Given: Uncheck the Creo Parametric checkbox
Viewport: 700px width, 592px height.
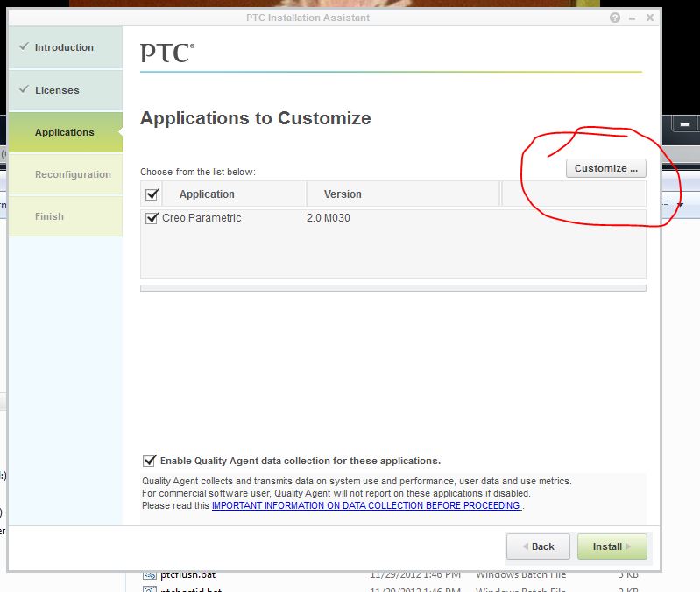Looking at the screenshot, I should tap(152, 218).
